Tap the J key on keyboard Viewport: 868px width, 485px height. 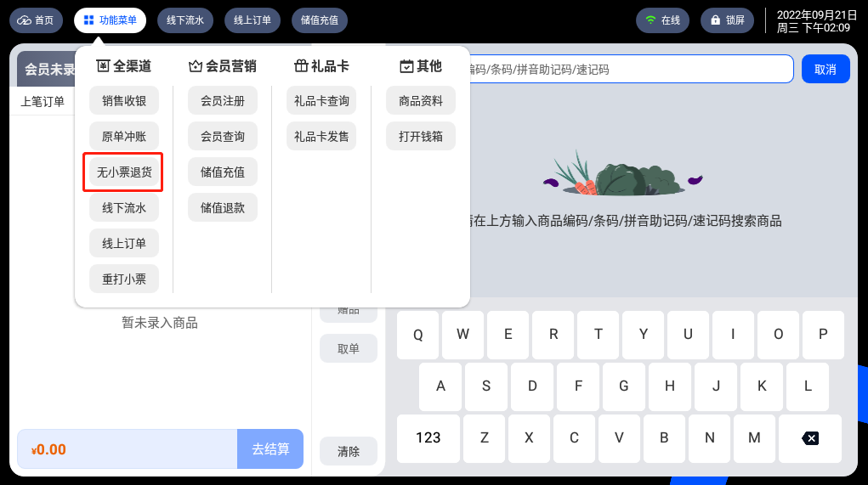(x=716, y=386)
